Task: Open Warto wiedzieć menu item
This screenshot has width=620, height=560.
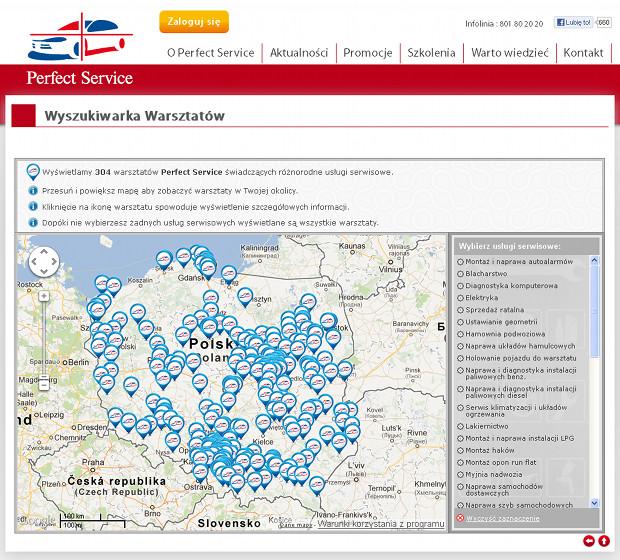Action: (510, 53)
